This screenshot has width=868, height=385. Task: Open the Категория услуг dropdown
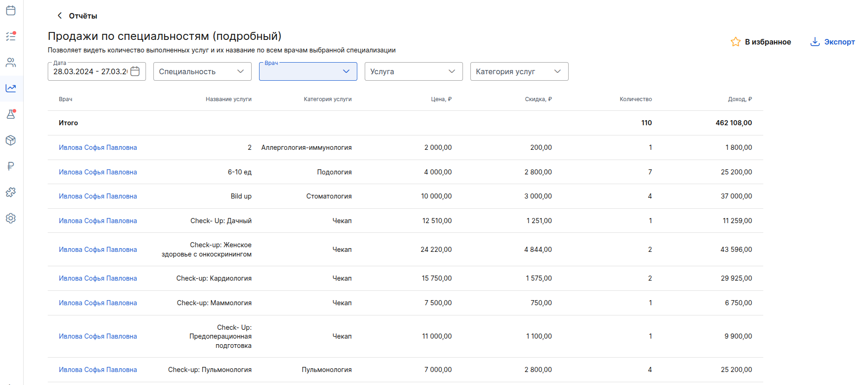click(x=520, y=71)
